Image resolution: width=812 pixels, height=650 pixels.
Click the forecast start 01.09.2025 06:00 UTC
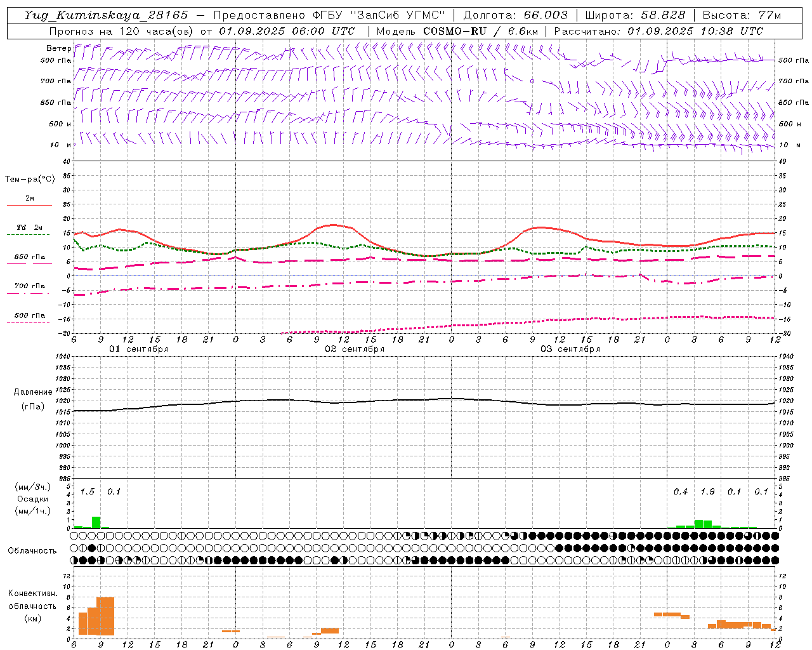pos(287,31)
